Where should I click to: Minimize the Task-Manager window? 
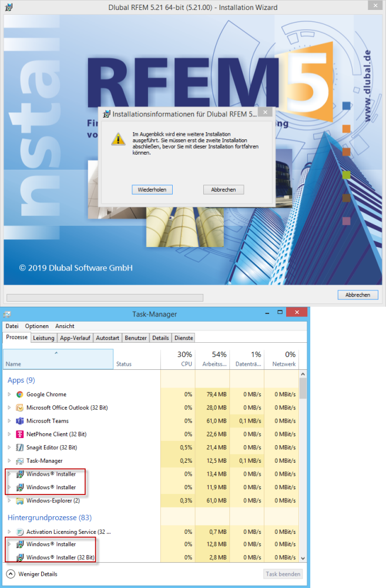pos(267,313)
